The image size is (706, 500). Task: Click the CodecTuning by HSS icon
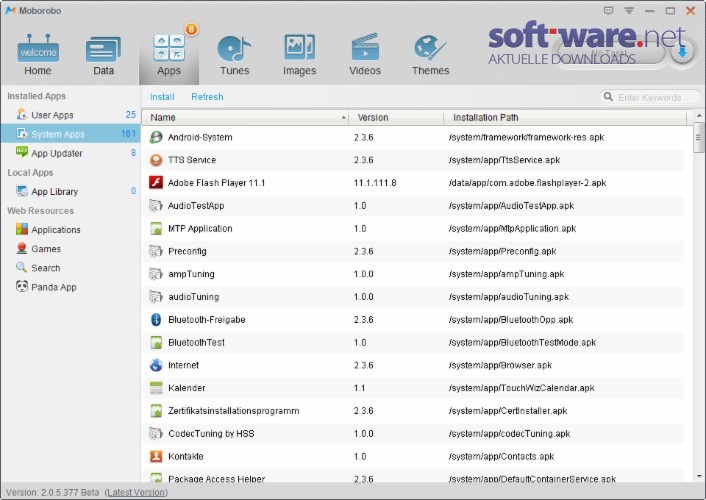point(156,433)
